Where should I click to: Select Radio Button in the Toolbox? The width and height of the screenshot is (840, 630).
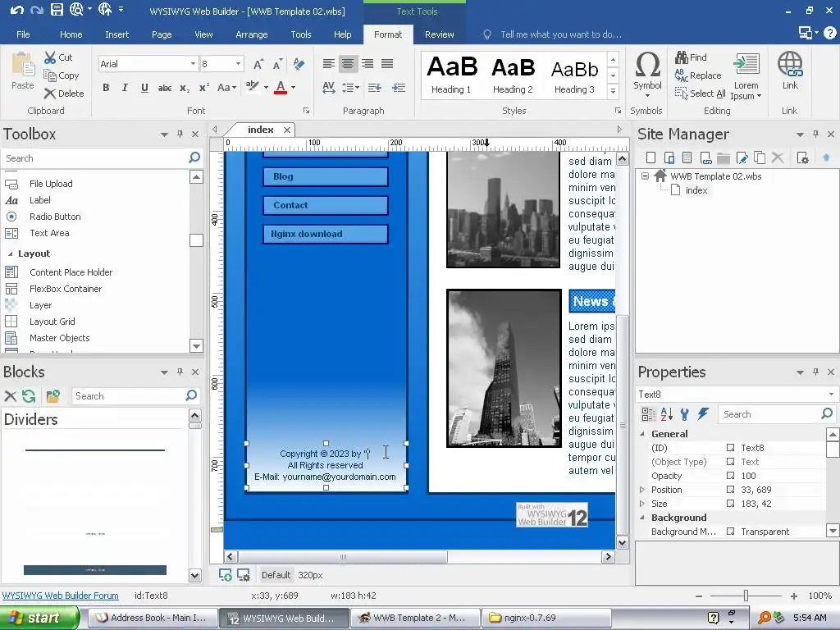click(55, 217)
